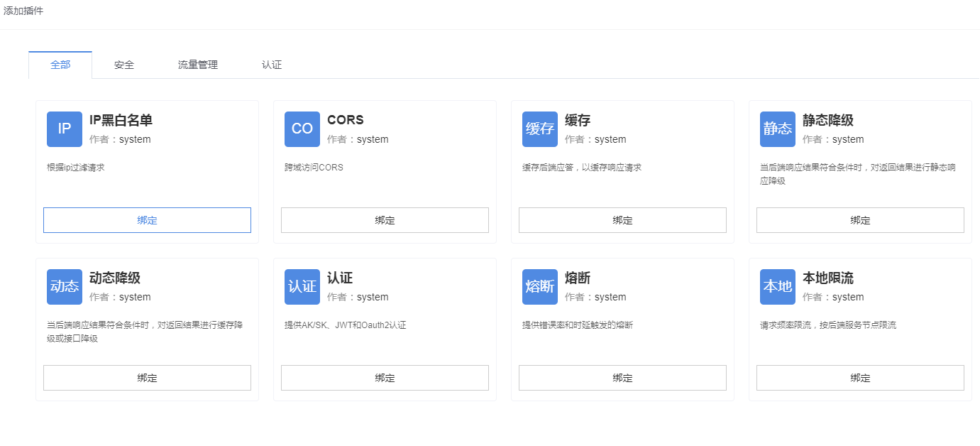This screenshot has width=980, height=446.
Task: Click the IP黑白名单 plugin icon
Action: [65, 129]
